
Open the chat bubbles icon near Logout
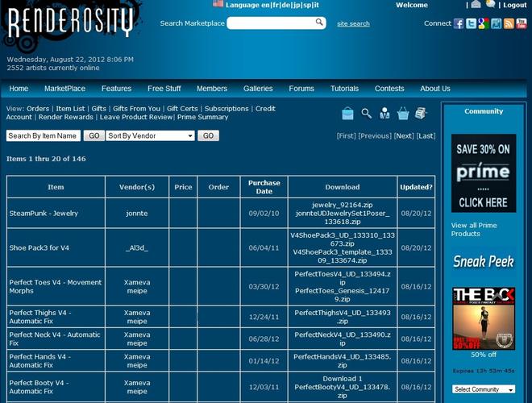pyautogui.click(x=490, y=4)
